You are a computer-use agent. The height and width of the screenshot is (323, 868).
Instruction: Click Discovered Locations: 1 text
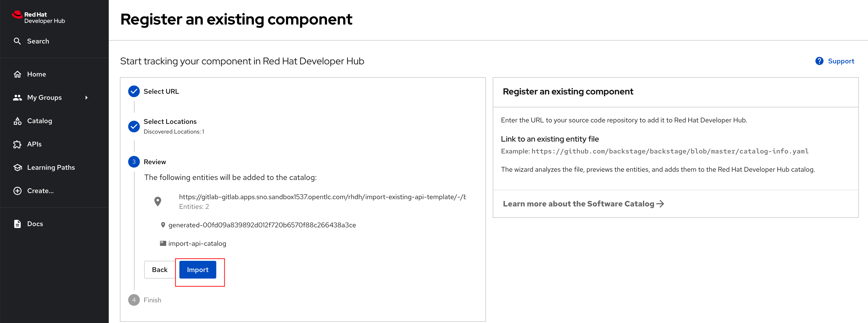pyautogui.click(x=174, y=131)
